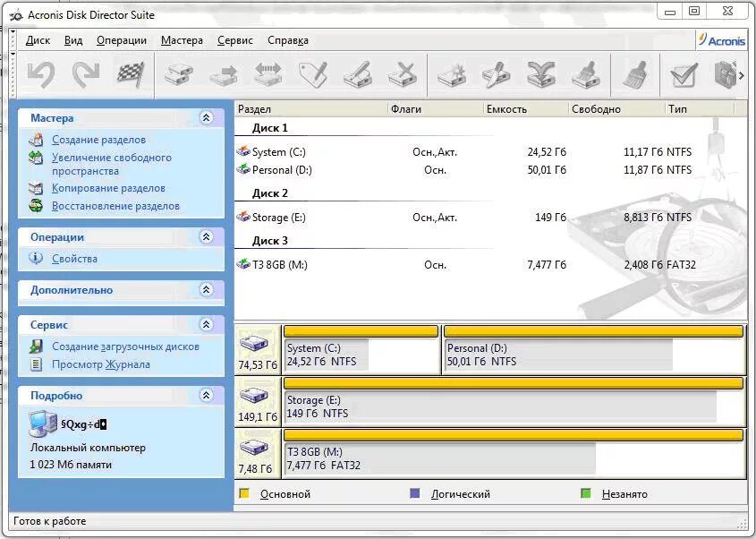Open the Операции menu
The image size is (756, 539).
tap(122, 40)
